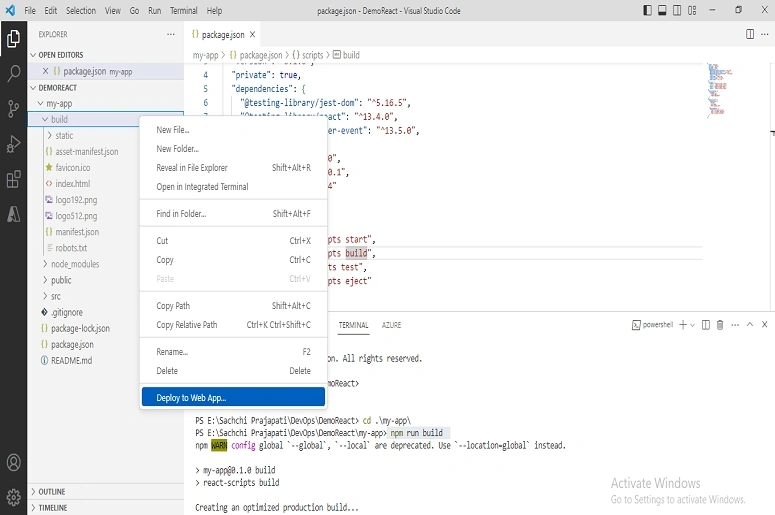
Task: Maximize the terminal panel with caret
Action: 750,325
